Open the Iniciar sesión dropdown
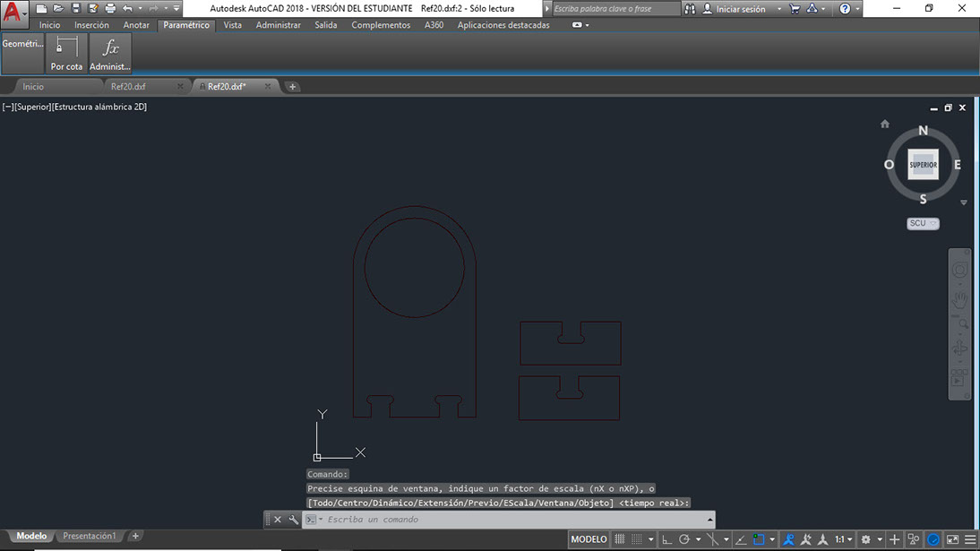 (x=779, y=9)
